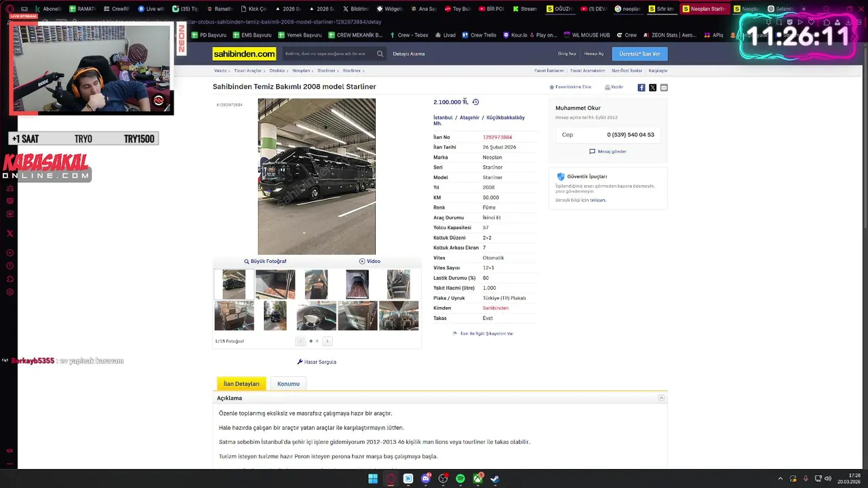Image resolution: width=868 pixels, height=488 pixels.
Task: Click Vasıta breadcrumb
Action: pos(220,70)
